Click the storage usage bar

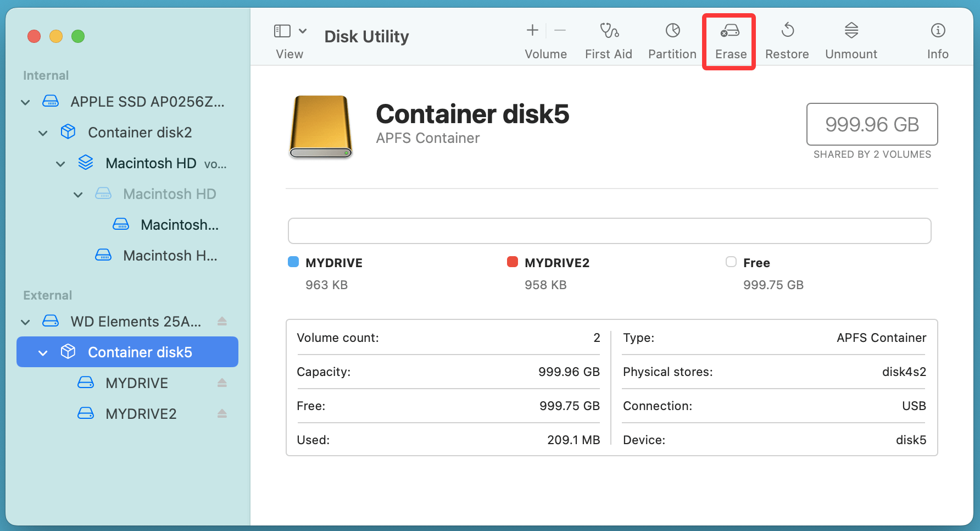609,231
